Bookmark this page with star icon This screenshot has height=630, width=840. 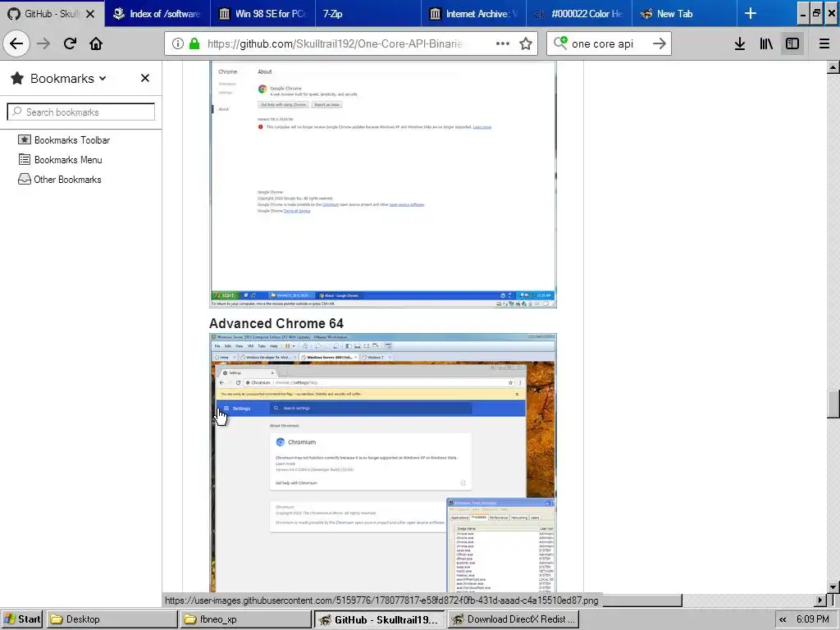[x=526, y=43]
